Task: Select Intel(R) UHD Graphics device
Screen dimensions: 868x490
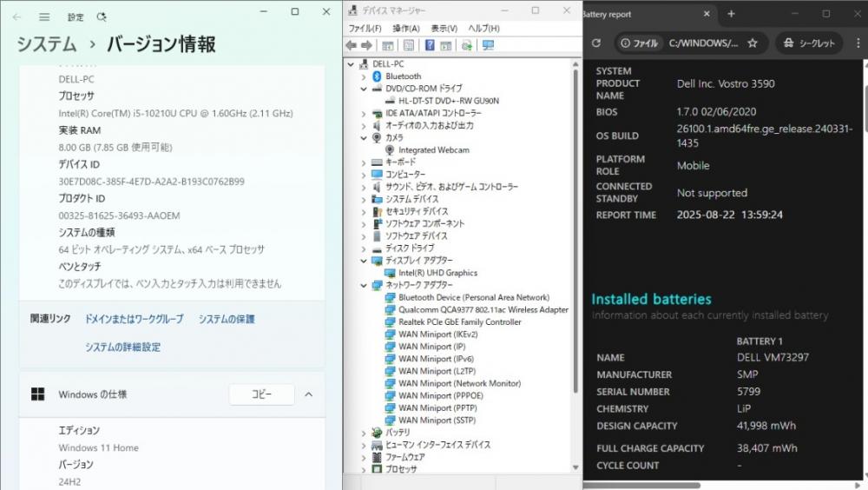Action: coord(437,273)
